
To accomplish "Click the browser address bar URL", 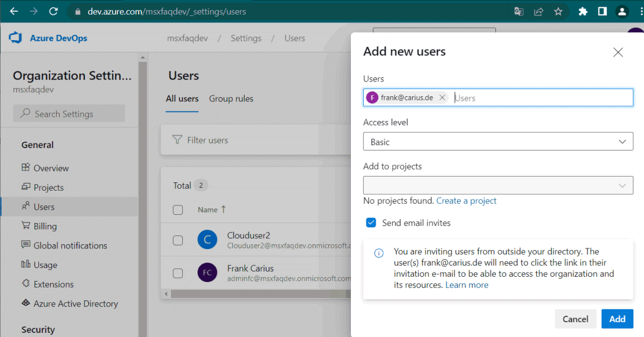I will 167,11.
